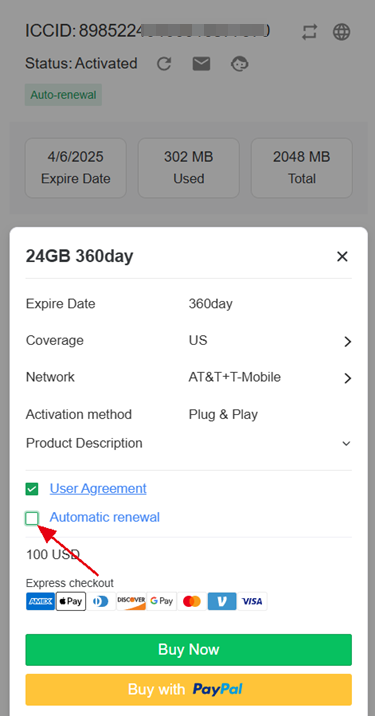Image resolution: width=375 pixels, height=716 pixels.
Task: Open the User Agreement link
Action: (98, 489)
